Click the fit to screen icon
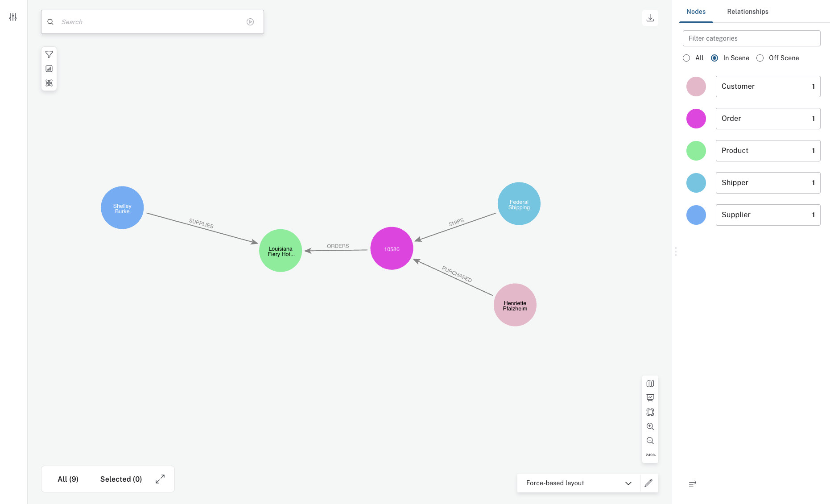Viewport: 830px width, 504px height. pos(650,412)
